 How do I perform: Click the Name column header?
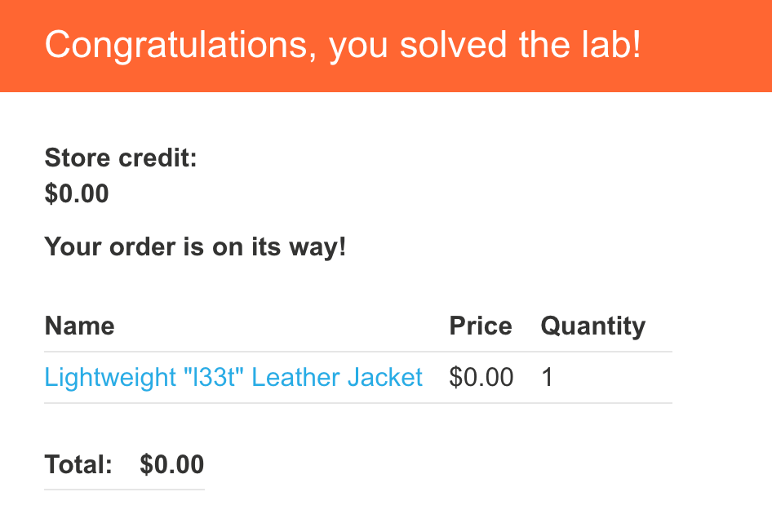(79, 326)
